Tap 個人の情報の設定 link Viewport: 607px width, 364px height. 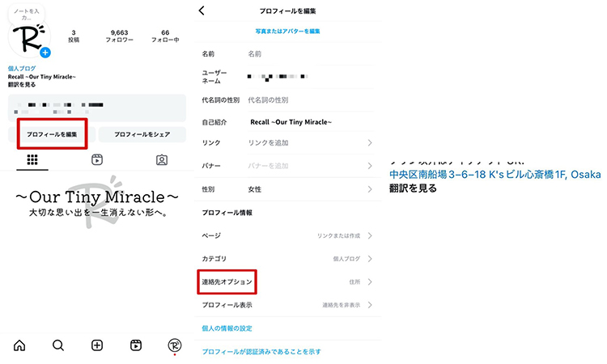[227, 328]
